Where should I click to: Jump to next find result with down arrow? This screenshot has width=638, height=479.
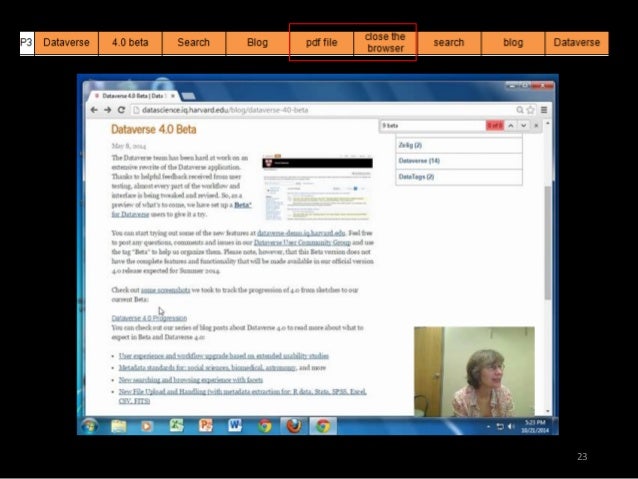click(x=524, y=126)
